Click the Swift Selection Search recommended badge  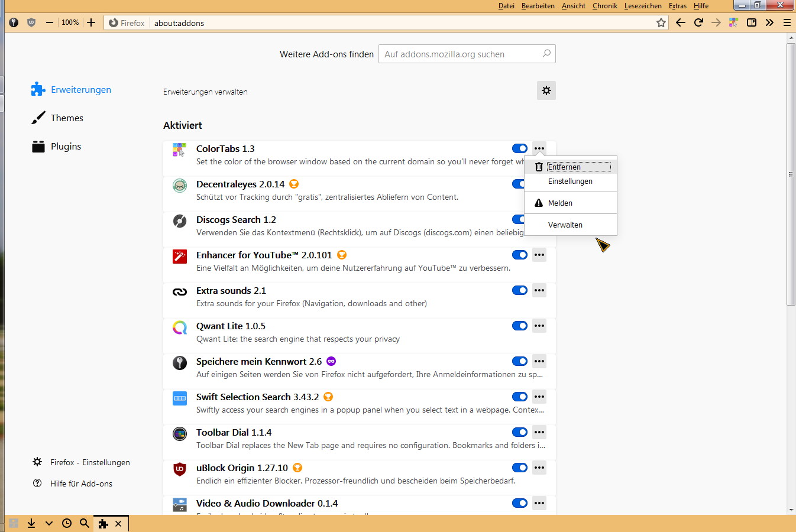click(328, 397)
